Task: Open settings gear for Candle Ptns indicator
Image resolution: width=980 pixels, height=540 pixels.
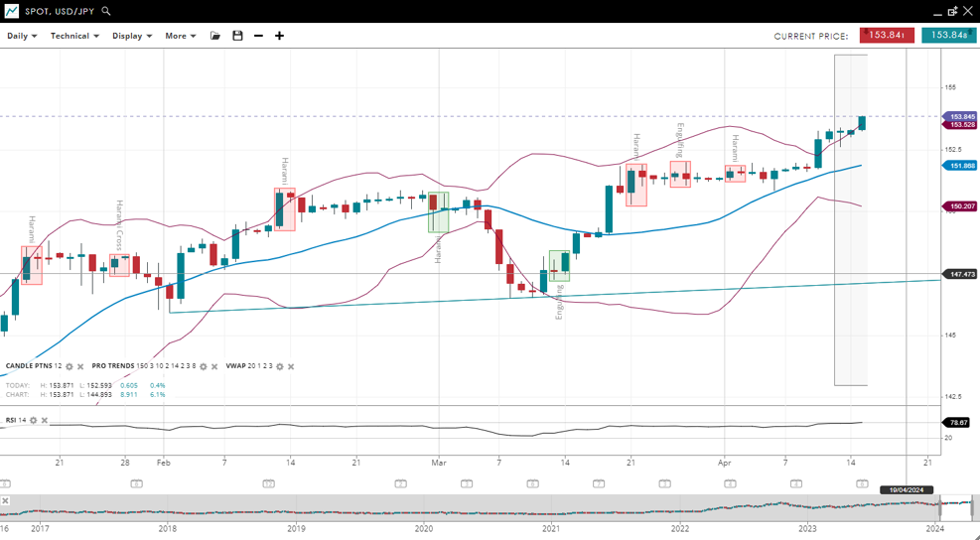Action: coord(70,366)
